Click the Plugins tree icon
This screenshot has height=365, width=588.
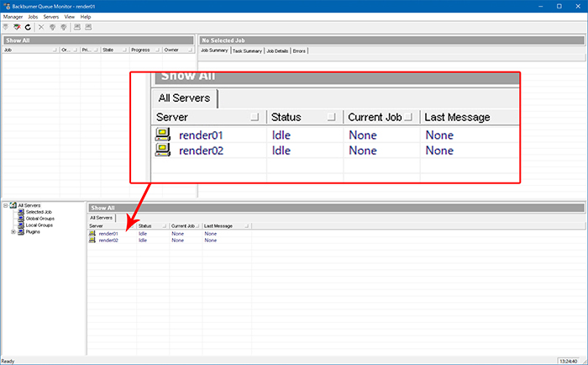tap(21, 231)
